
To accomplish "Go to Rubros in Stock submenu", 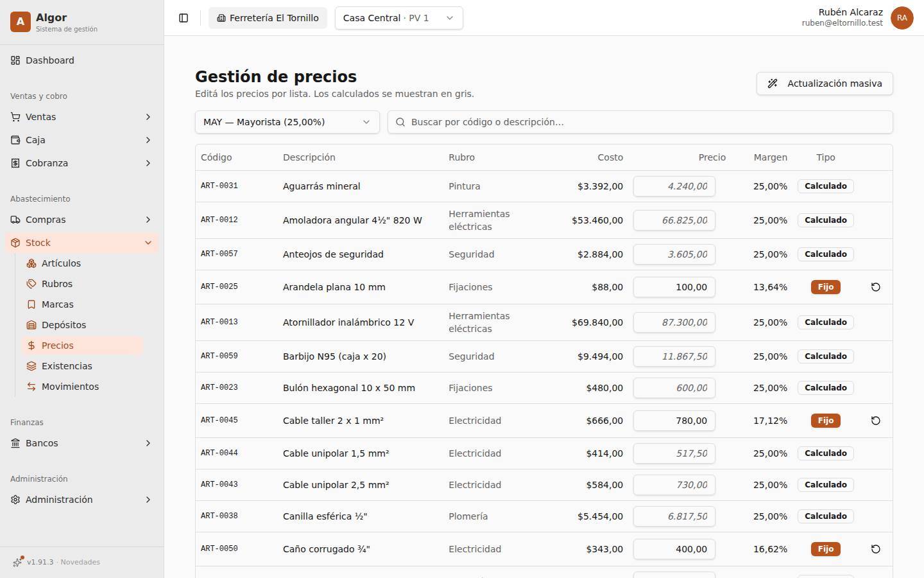I will click(x=83, y=284).
